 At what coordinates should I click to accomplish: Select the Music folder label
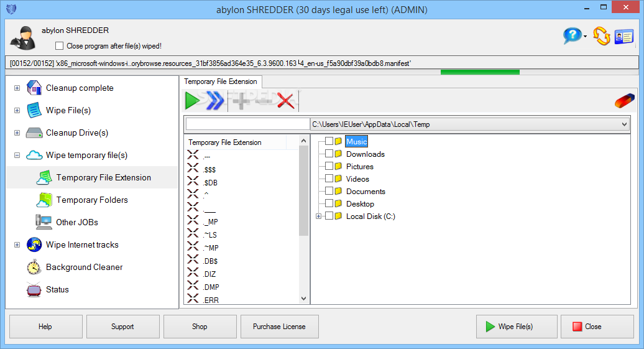357,141
